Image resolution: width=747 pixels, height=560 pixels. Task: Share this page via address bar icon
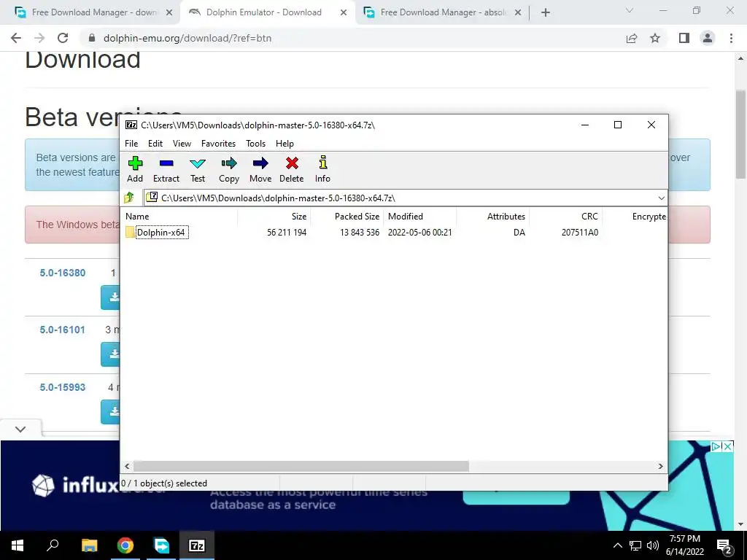point(632,38)
